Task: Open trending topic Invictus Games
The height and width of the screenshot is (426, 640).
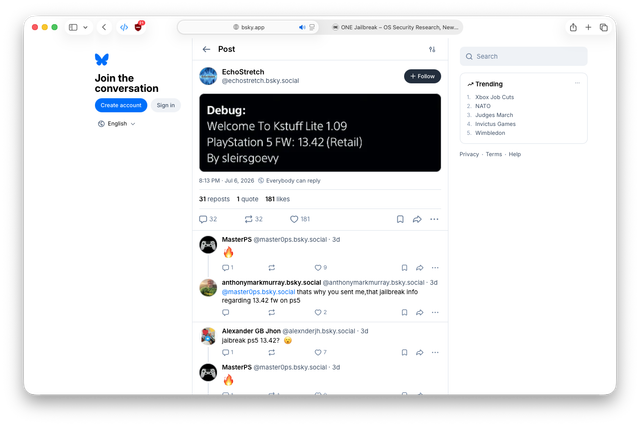Action: (495, 124)
